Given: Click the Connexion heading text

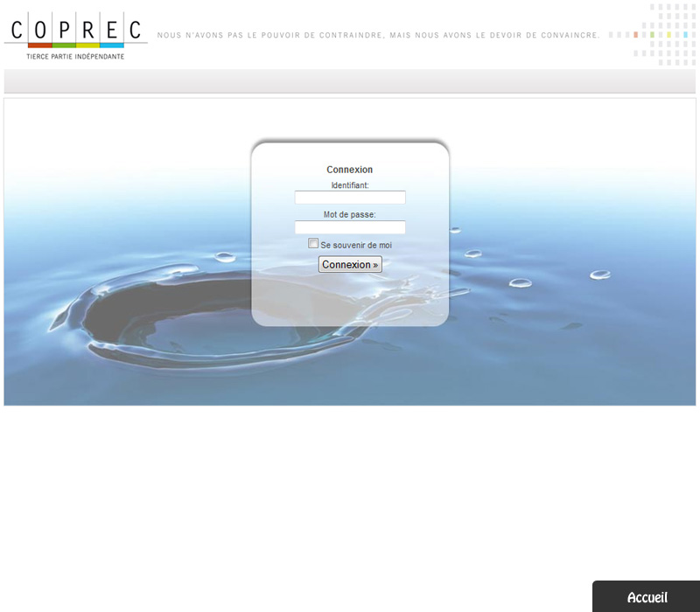Looking at the screenshot, I should click(x=349, y=170).
